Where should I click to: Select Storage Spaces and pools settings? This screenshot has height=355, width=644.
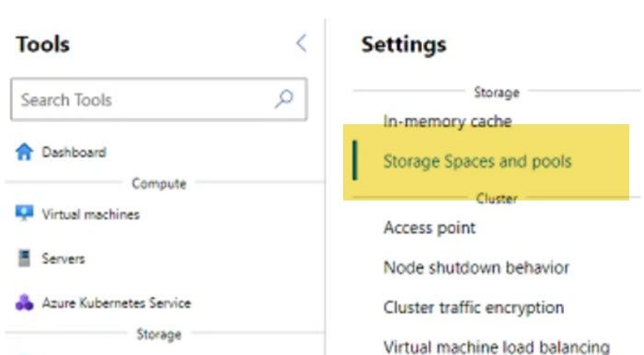477,161
